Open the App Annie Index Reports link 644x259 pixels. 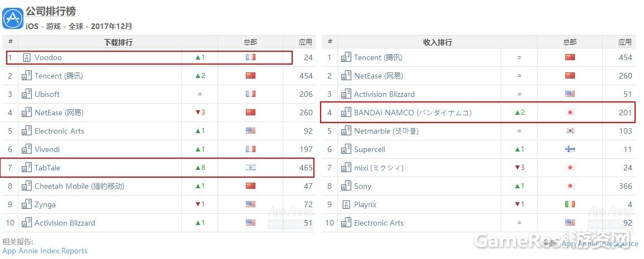tap(45, 251)
